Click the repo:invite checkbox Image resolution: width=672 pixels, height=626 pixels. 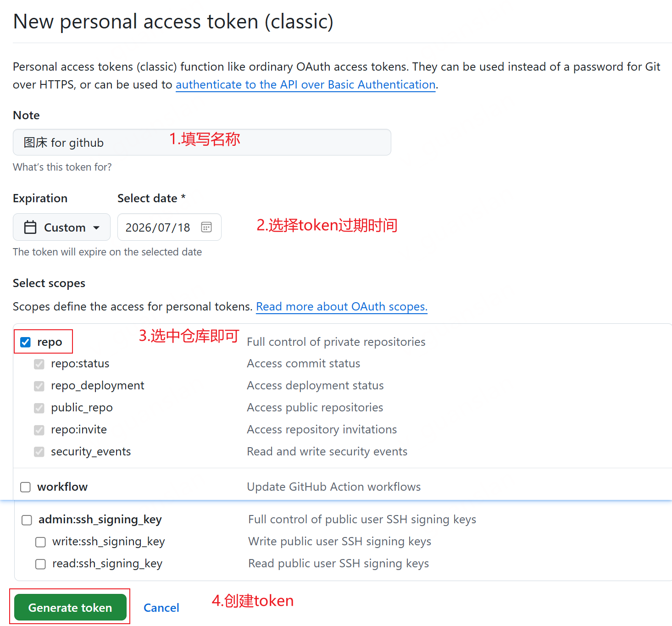click(39, 430)
